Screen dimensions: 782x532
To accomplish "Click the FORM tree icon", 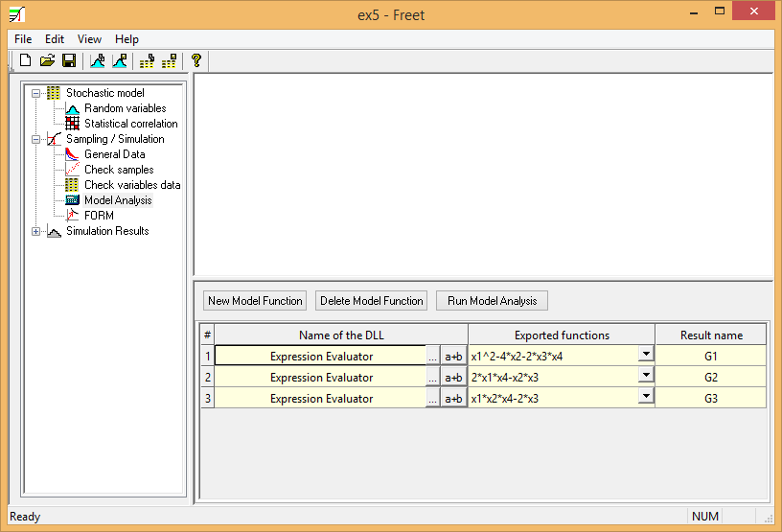I will [x=72, y=216].
